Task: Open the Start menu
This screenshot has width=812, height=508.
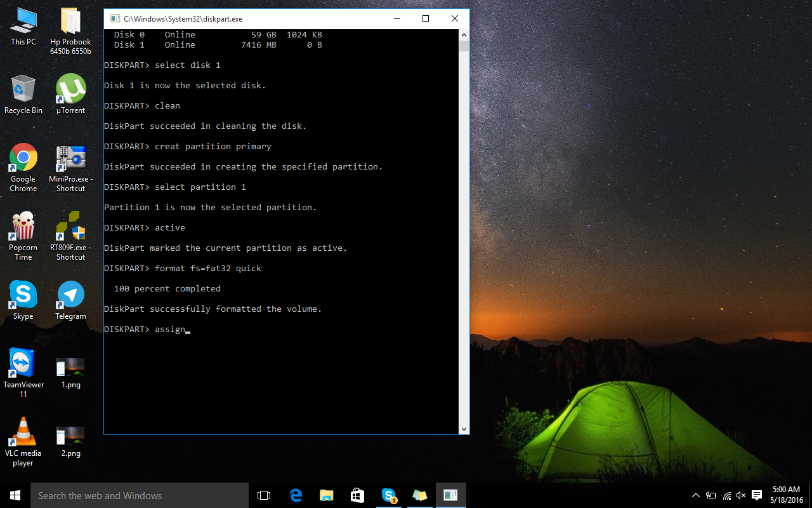Action: point(13,495)
